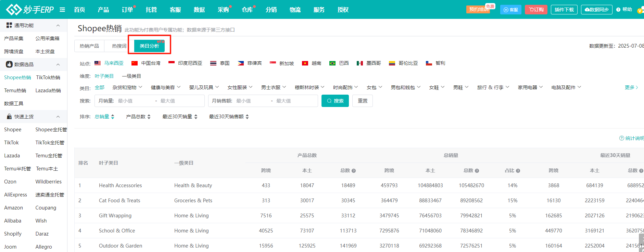Click 月销售额 maximum value field
Screen dimensions: 644x252
[x=295, y=101]
